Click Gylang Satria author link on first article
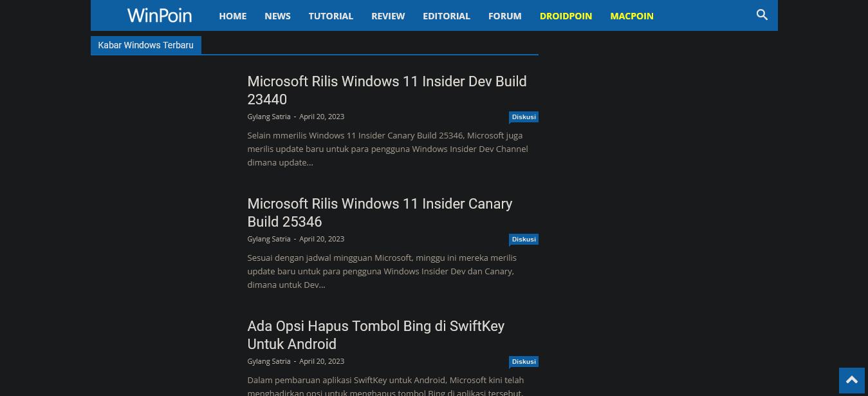Image resolution: width=868 pixels, height=396 pixels. coord(268,117)
